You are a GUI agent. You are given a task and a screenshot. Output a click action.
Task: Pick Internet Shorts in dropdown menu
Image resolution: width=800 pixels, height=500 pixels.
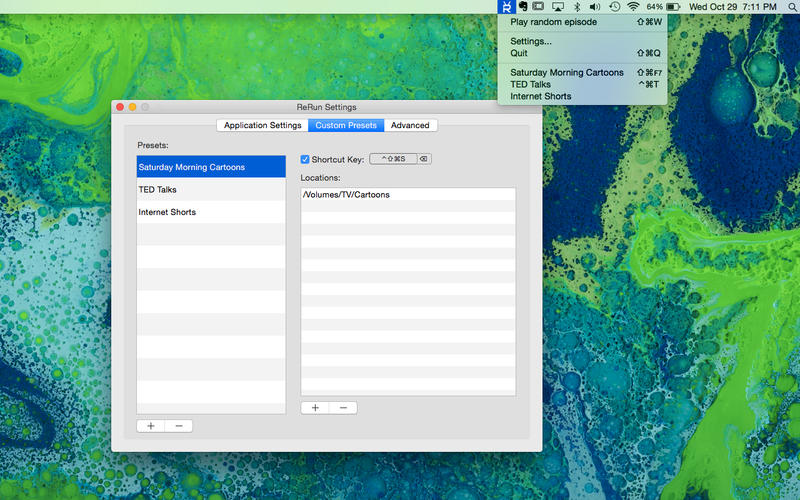coord(582,96)
